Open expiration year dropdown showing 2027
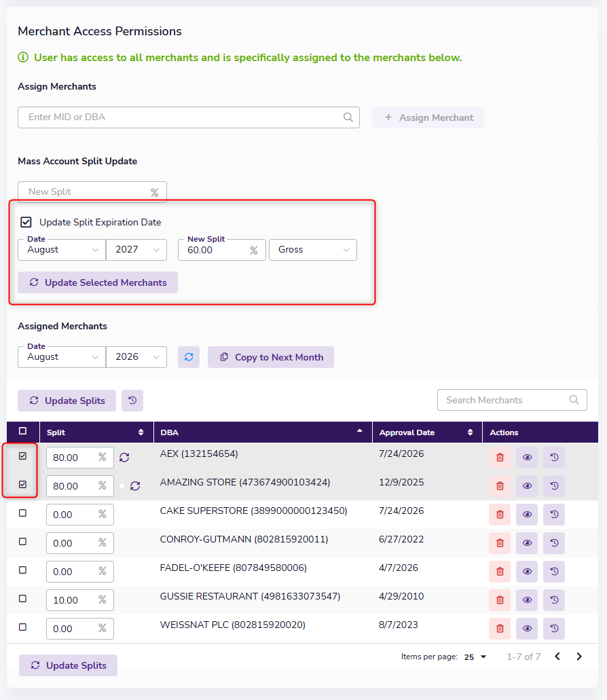Viewport: 607px width, 700px height. point(136,250)
